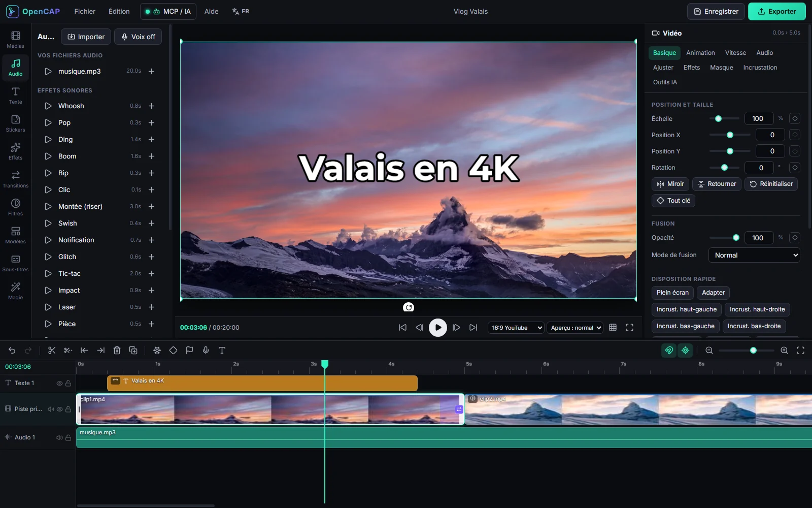
Task: Open the Fichier menu
Action: 85,11
